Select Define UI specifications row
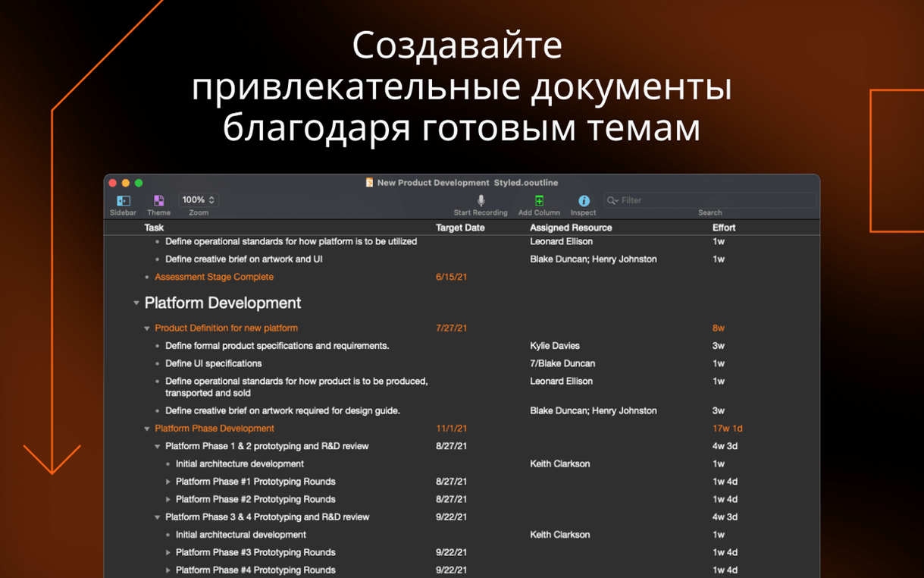The image size is (924, 578). pos(213,363)
